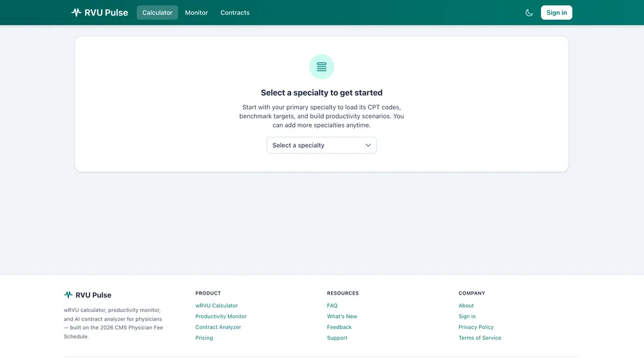Open the Contract Analyzer footer link
Image resolution: width=644 pixels, height=363 pixels.
[x=218, y=327]
